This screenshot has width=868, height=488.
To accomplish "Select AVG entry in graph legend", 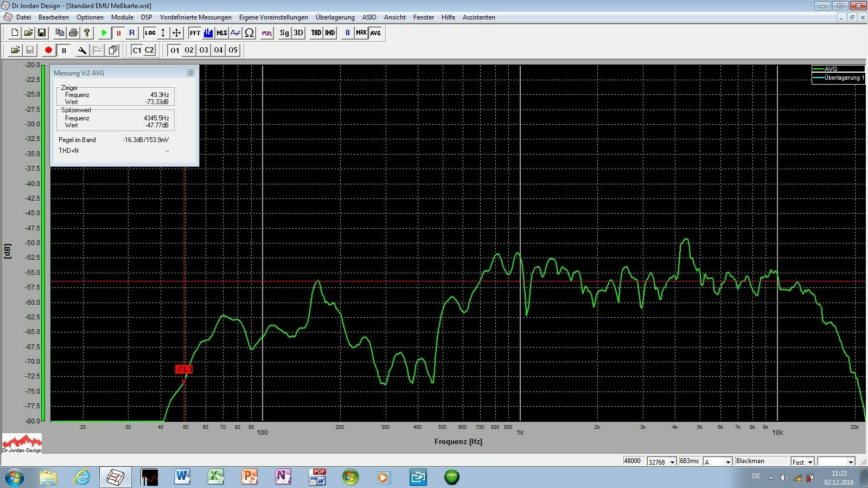I will [x=838, y=69].
